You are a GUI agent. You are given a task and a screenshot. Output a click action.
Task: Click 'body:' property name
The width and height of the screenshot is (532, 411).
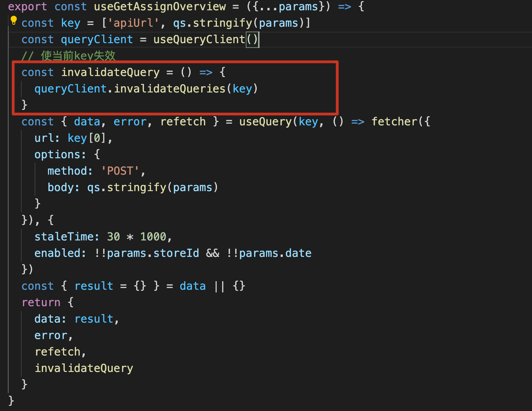click(63, 187)
